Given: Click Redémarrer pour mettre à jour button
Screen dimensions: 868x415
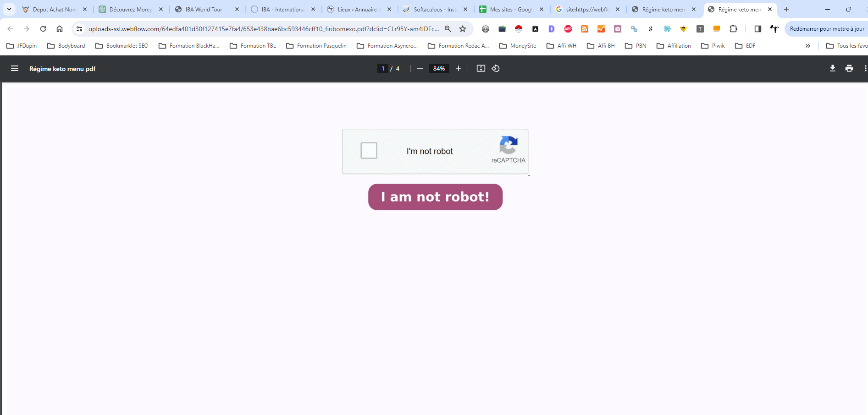Looking at the screenshot, I should pos(826,29).
